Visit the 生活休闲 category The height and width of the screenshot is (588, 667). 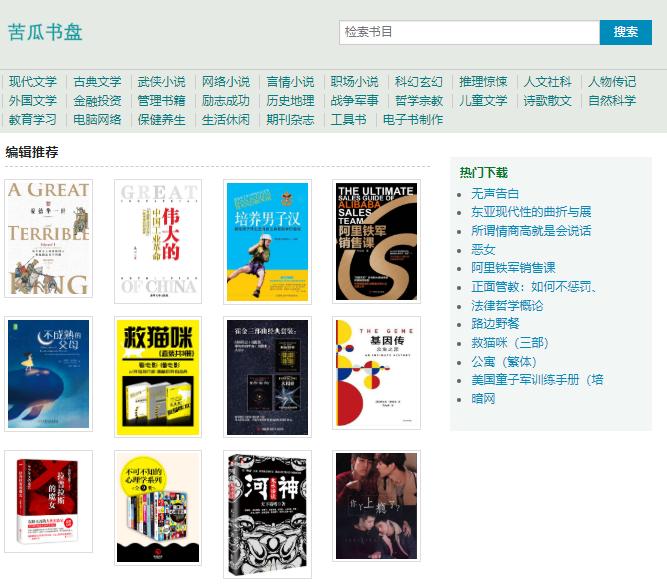point(226,120)
